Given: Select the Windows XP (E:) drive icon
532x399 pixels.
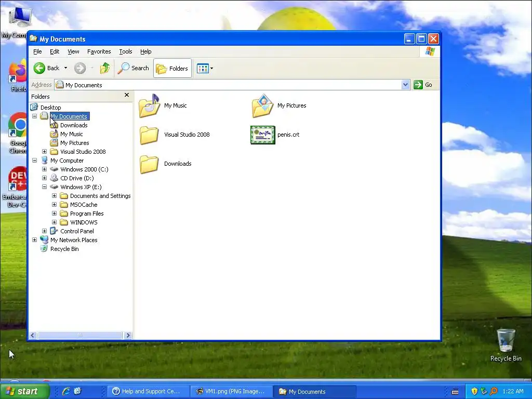Looking at the screenshot, I should 54,187.
